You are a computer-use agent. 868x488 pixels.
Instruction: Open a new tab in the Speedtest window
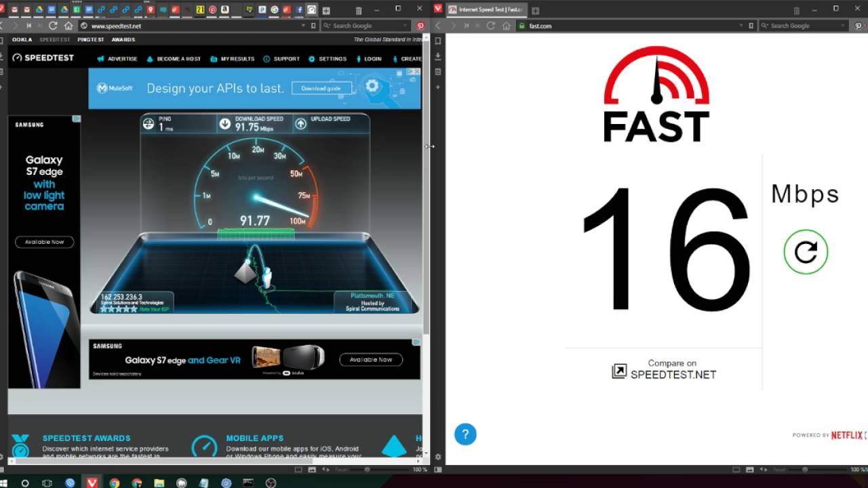[326, 10]
